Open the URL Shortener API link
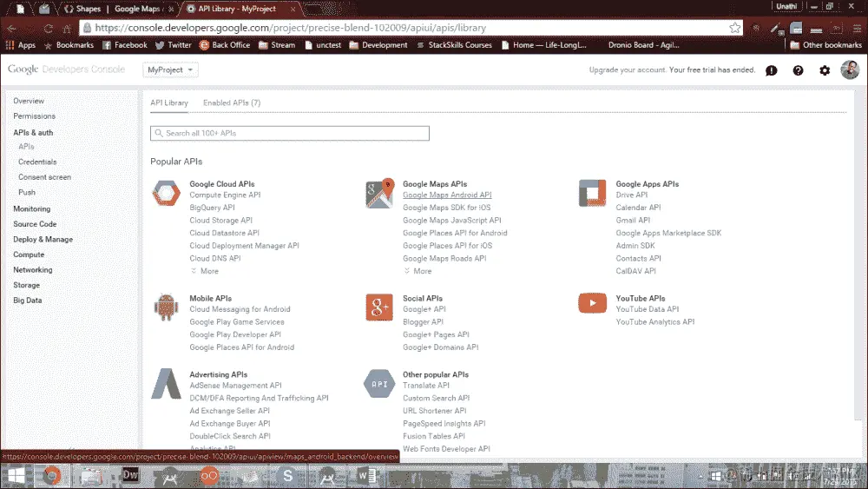The width and height of the screenshot is (868, 489). [x=435, y=411]
